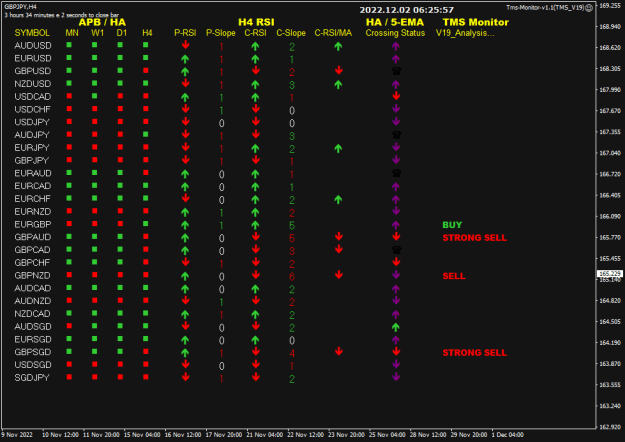Click the Crossing Status column header
625x442 pixels.
pyautogui.click(x=395, y=33)
